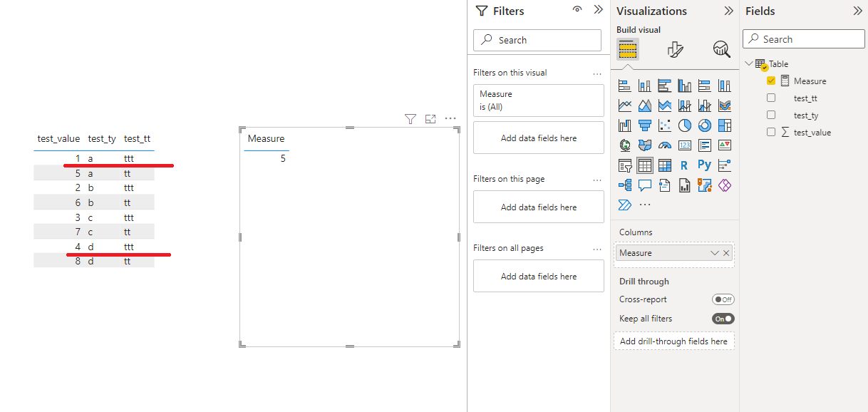Select the decomposition tree visual

(625, 185)
